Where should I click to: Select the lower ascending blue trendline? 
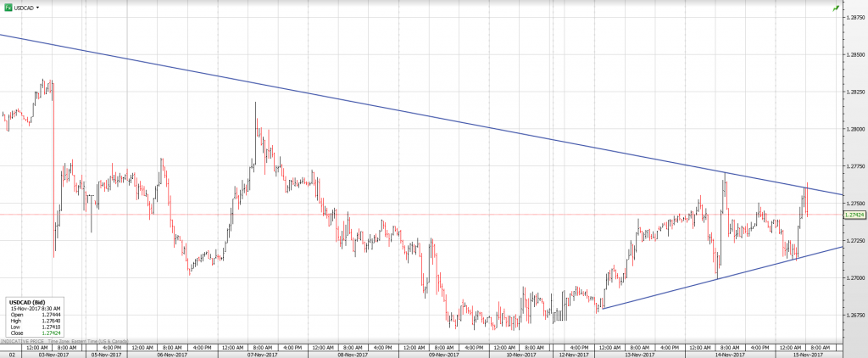(x=721, y=277)
